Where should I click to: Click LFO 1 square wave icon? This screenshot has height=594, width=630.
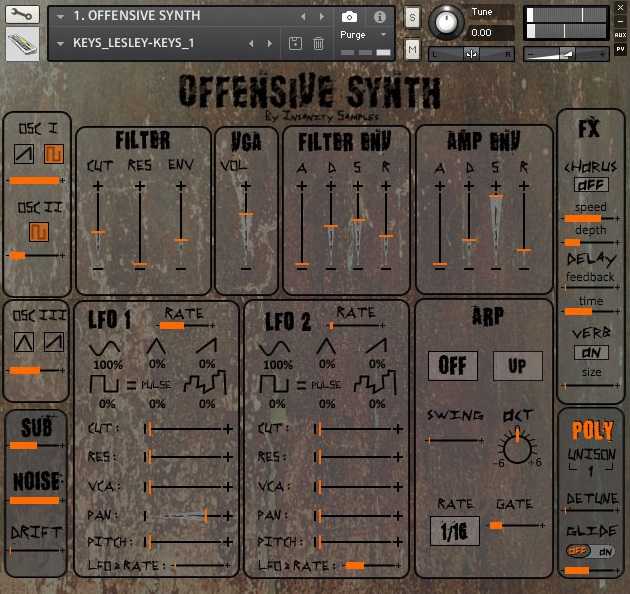(104, 383)
